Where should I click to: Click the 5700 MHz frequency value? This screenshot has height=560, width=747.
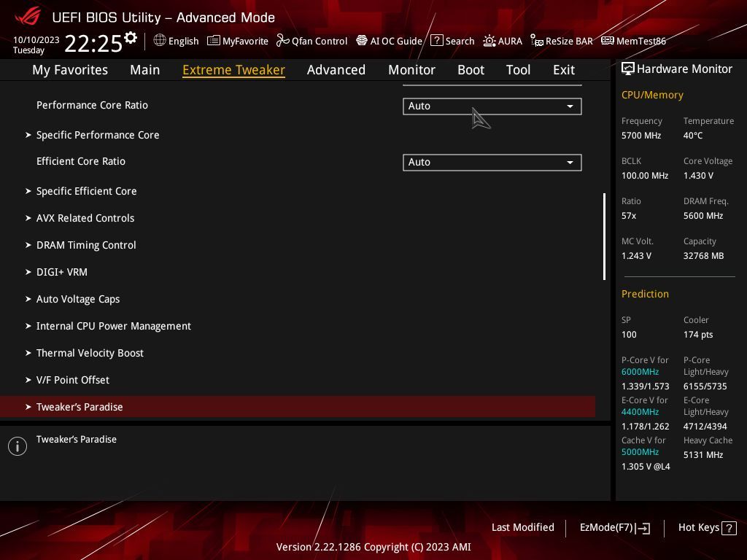click(x=641, y=136)
